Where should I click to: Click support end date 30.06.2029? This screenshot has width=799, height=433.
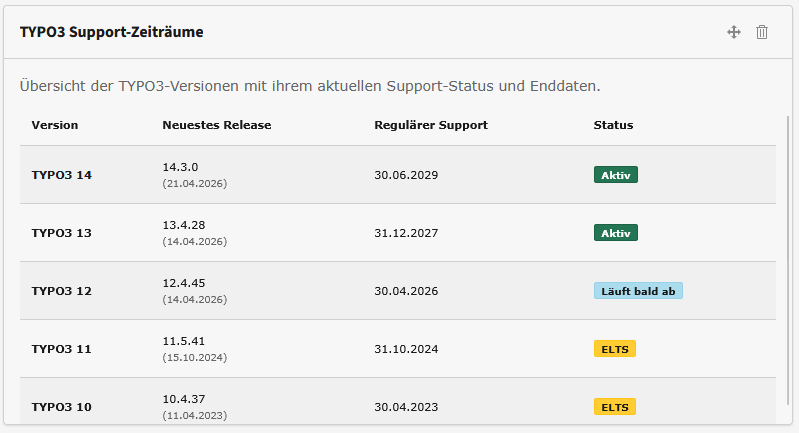pyautogui.click(x=406, y=175)
